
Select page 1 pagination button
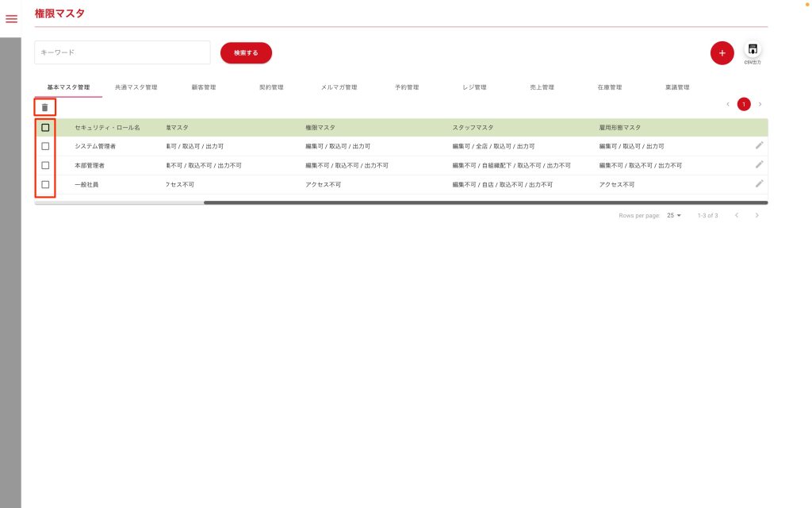(744, 104)
